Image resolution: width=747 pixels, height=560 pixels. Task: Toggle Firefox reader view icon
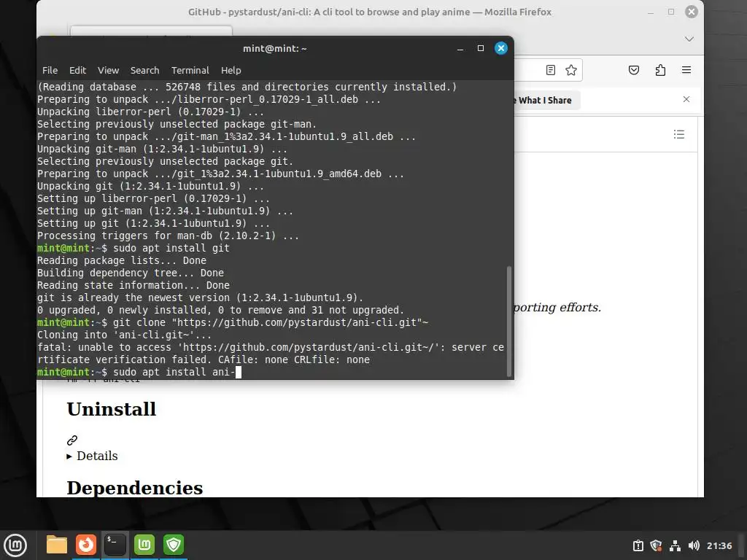tap(550, 71)
